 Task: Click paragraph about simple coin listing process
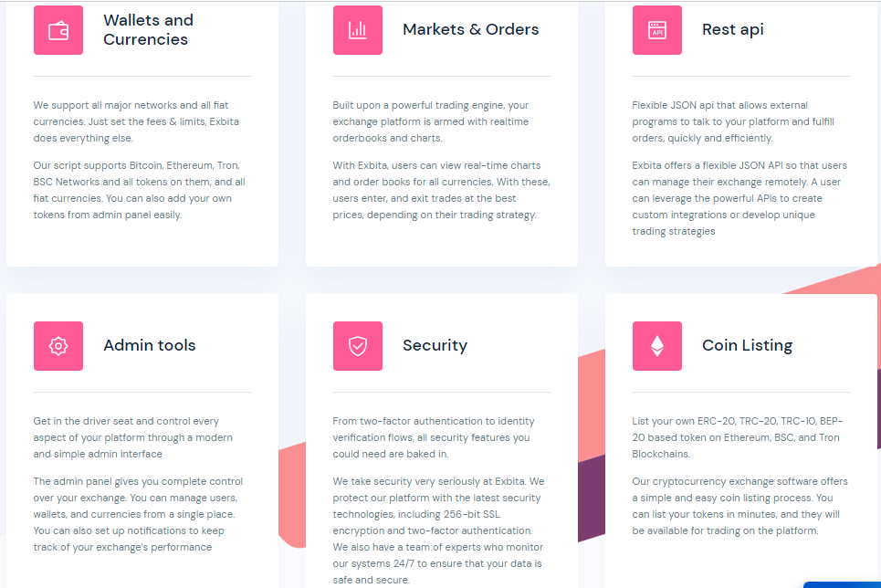[x=740, y=506]
